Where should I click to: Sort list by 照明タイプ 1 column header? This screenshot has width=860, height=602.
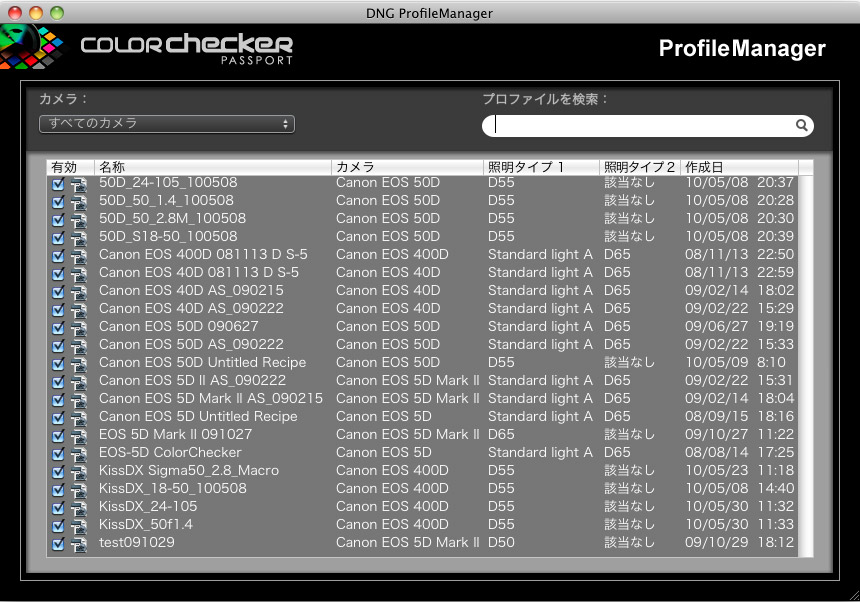click(541, 167)
